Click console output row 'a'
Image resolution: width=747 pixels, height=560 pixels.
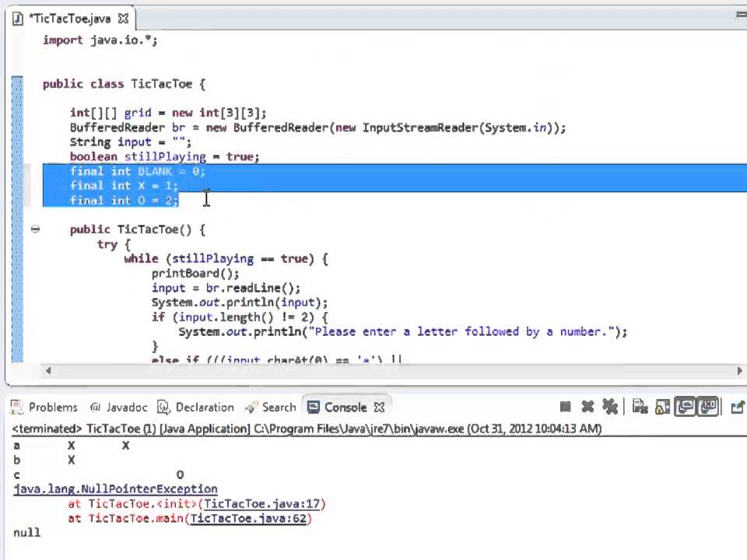click(72, 446)
